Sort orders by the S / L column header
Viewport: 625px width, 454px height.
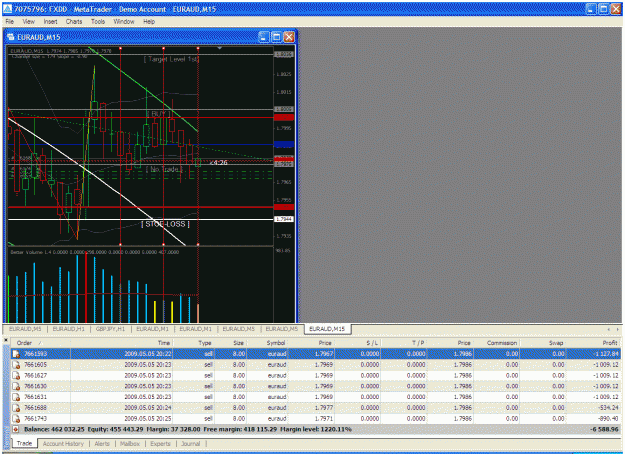[358, 343]
